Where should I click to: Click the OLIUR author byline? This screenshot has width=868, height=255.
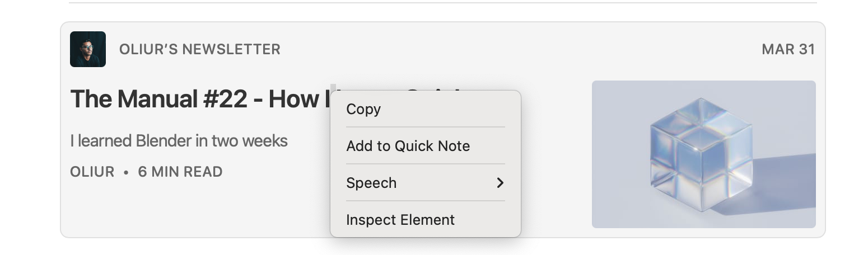point(92,172)
